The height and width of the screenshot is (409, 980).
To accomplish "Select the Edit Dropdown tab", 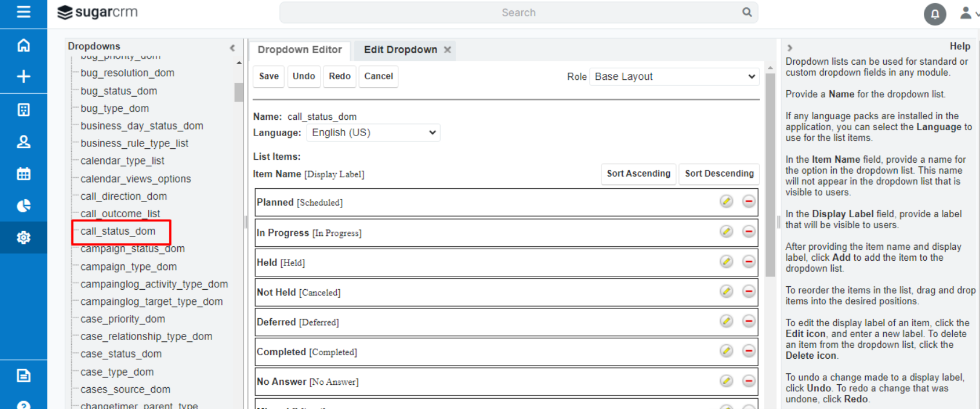I will point(400,50).
